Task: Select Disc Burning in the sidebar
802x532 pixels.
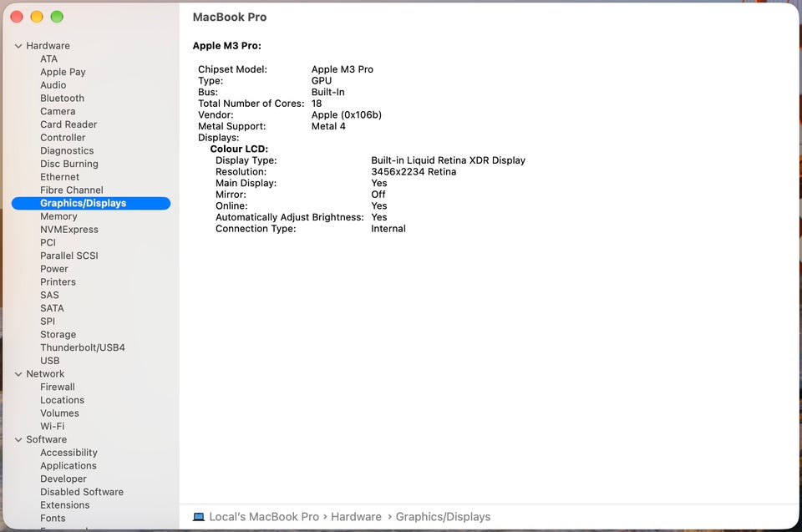Action: point(69,164)
